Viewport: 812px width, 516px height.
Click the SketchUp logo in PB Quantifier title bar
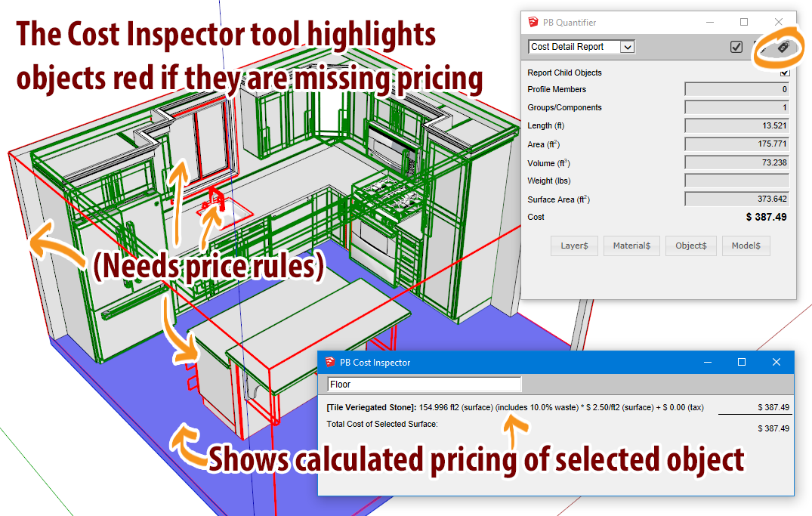pos(534,23)
